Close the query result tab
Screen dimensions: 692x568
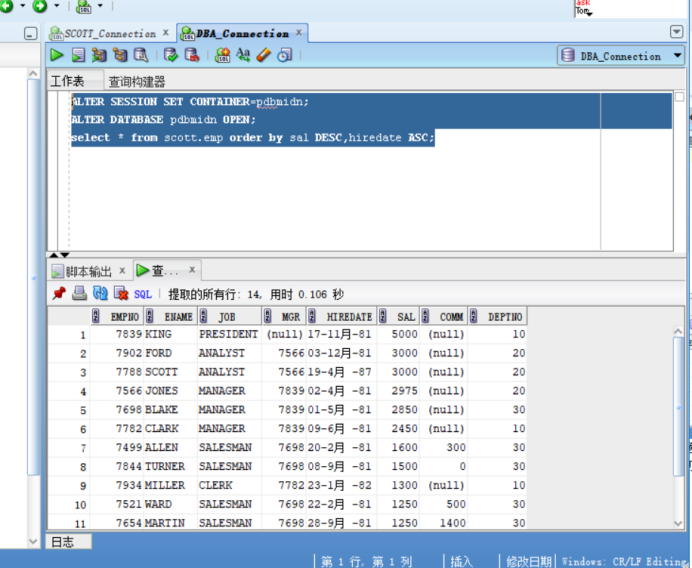tap(192, 269)
